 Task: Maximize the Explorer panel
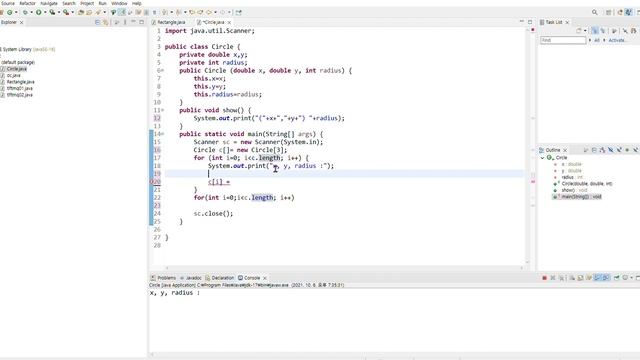142,22
